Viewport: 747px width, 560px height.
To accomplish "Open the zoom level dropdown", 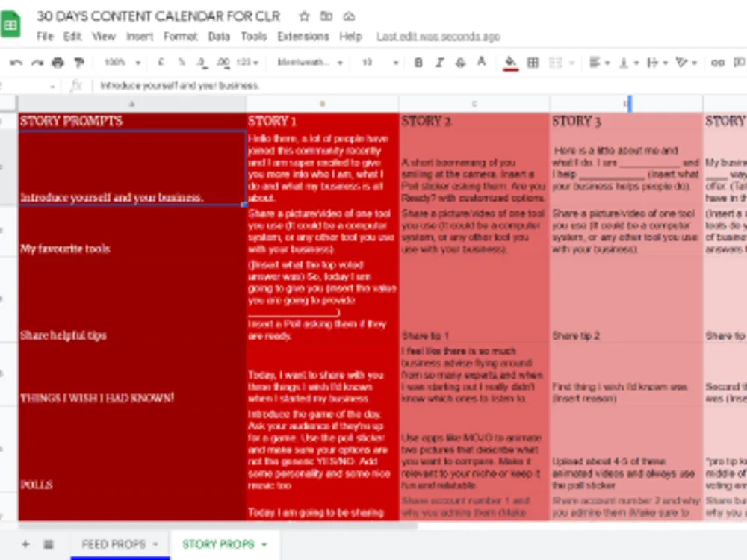I will click(x=123, y=63).
